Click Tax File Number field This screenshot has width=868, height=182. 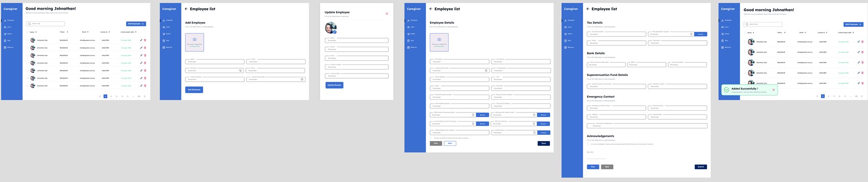click(x=616, y=34)
